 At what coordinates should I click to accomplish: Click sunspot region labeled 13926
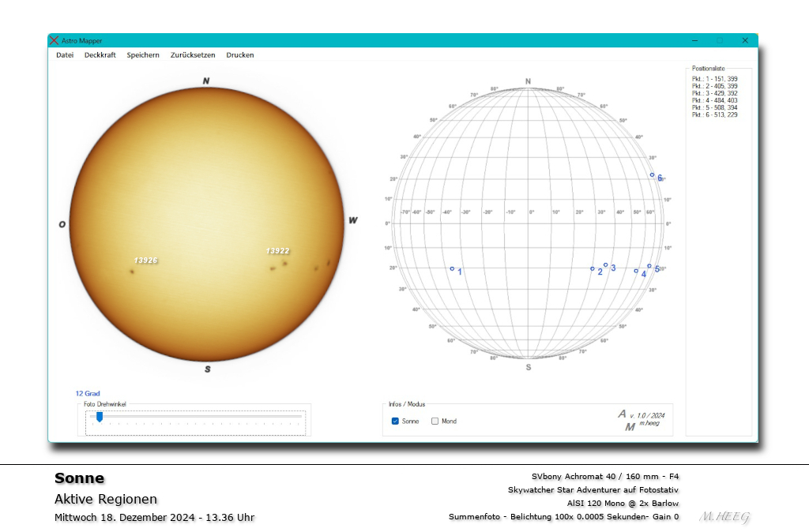pyautogui.click(x=145, y=259)
